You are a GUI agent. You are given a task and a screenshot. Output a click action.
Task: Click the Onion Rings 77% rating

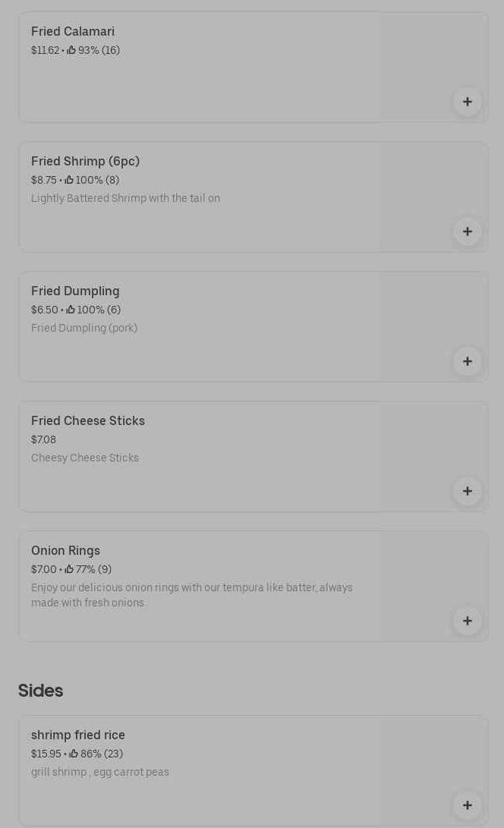88,570
